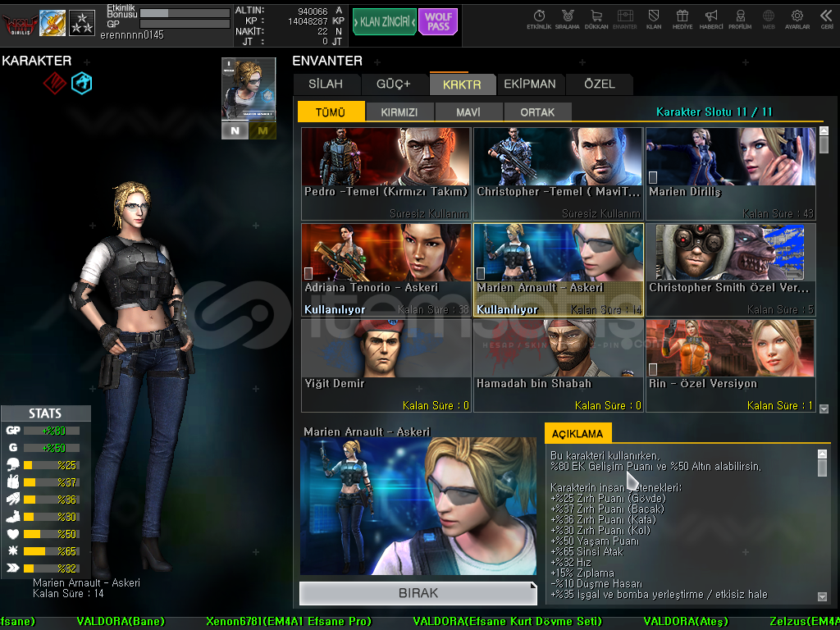Click the large Marien Arnault preview image
The image size is (840, 630).
click(x=418, y=506)
